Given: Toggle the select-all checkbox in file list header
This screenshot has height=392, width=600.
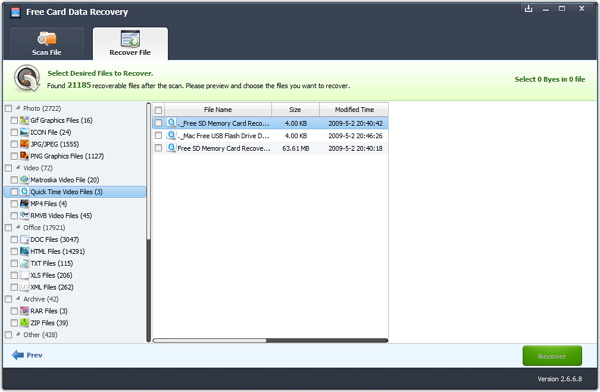Looking at the screenshot, I should pyautogui.click(x=158, y=110).
